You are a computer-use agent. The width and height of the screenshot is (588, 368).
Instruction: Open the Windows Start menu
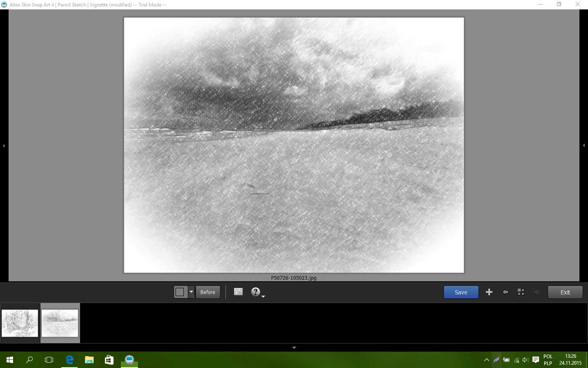coord(10,360)
